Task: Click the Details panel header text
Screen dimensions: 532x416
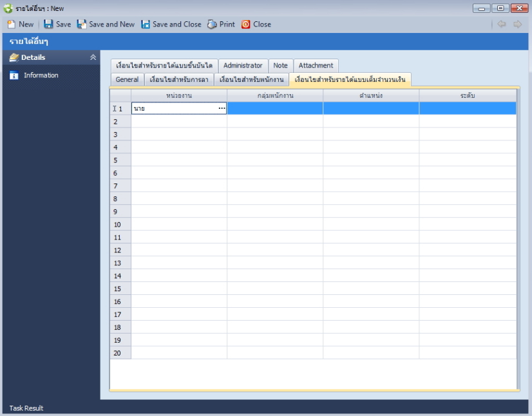Action: coord(33,57)
